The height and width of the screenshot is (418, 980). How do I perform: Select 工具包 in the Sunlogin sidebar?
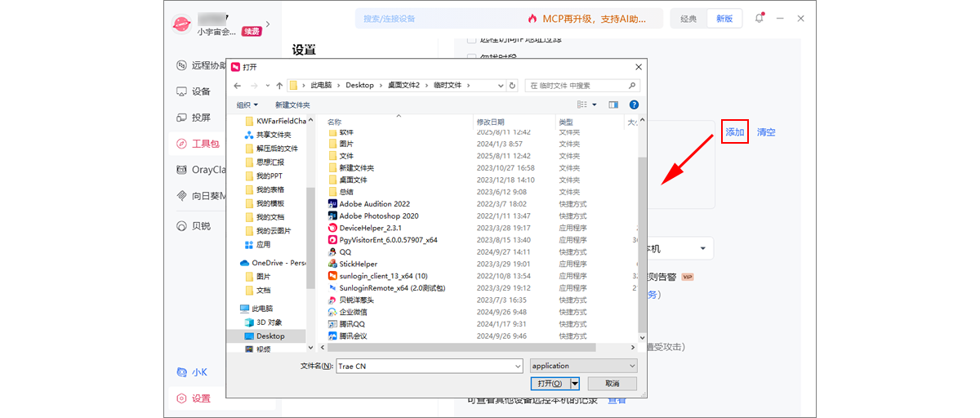[198, 144]
